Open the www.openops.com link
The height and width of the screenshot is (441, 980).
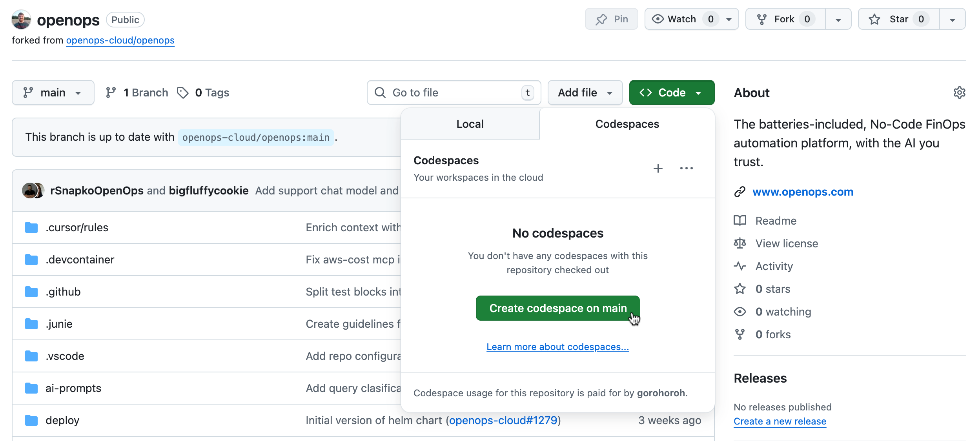click(802, 192)
